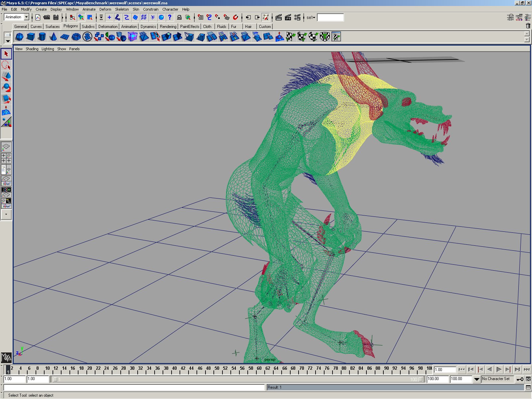Click frame 50 on the time slider
Viewport: 532px width, 399px height.
(x=217, y=368)
